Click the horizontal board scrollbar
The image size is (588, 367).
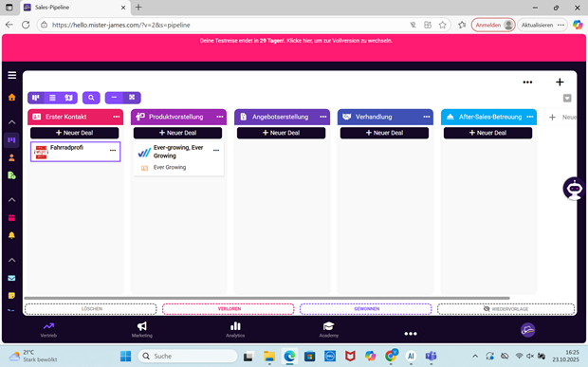(x=267, y=299)
